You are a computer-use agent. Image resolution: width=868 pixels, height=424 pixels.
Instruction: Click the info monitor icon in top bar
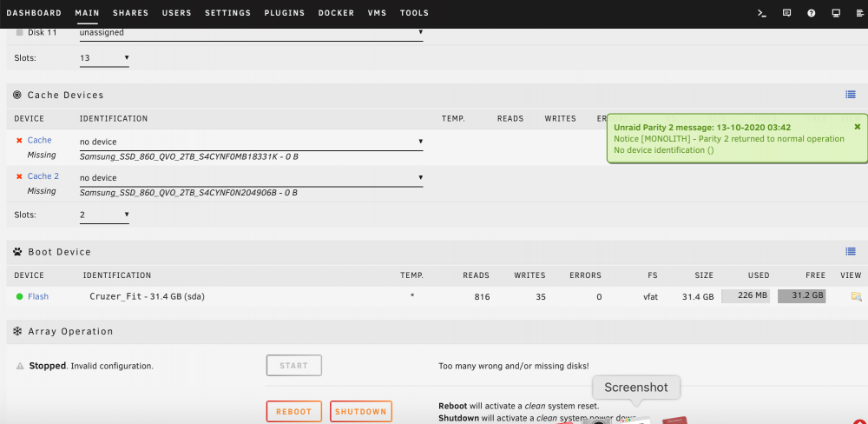coord(836,13)
